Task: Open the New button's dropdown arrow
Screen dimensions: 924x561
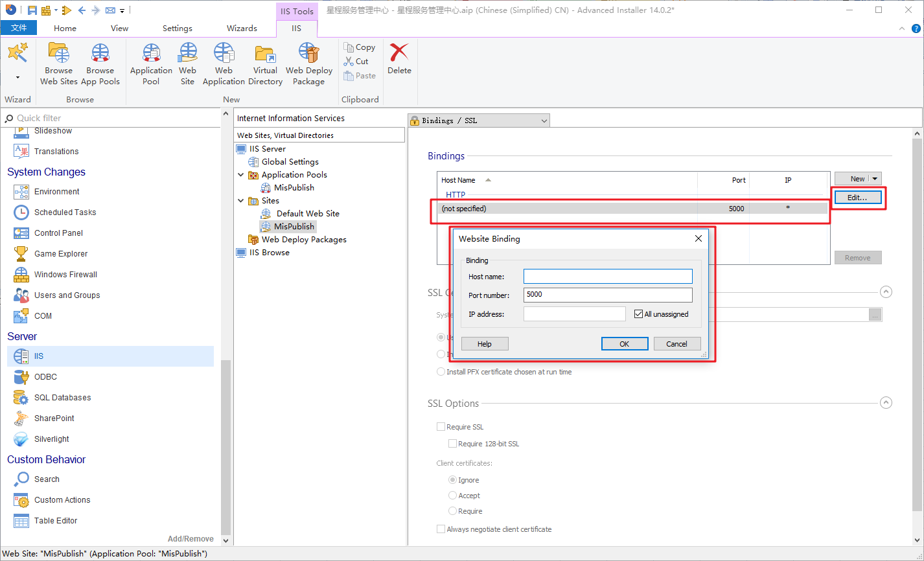Action: click(x=875, y=179)
